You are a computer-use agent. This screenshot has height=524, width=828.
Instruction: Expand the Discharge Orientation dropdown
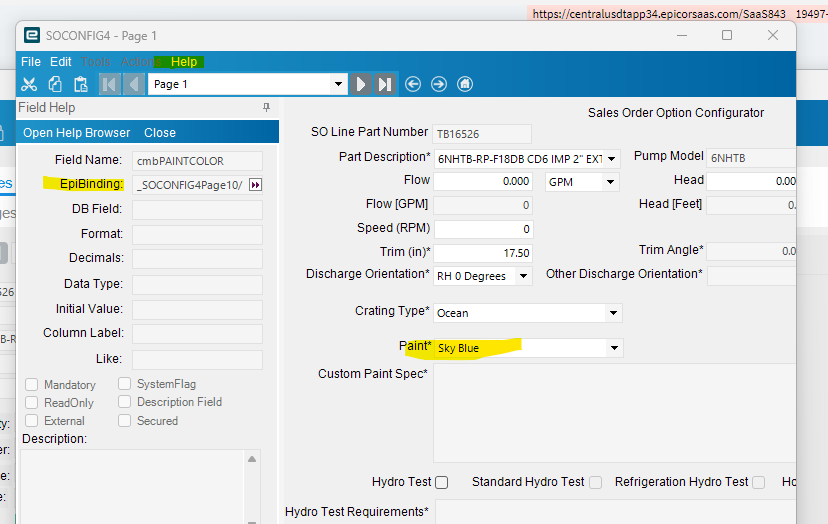pyautogui.click(x=523, y=276)
